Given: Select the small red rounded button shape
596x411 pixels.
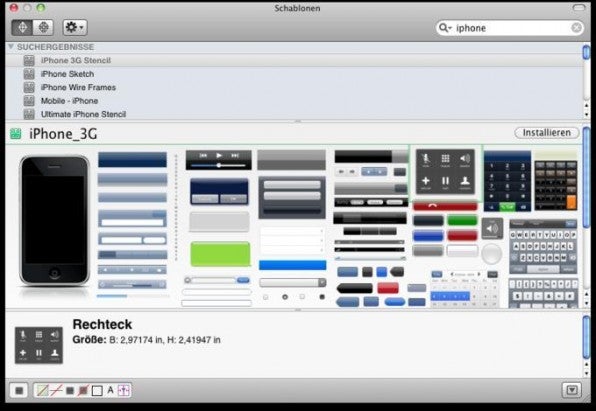Looking at the screenshot, I should tap(388, 288).
